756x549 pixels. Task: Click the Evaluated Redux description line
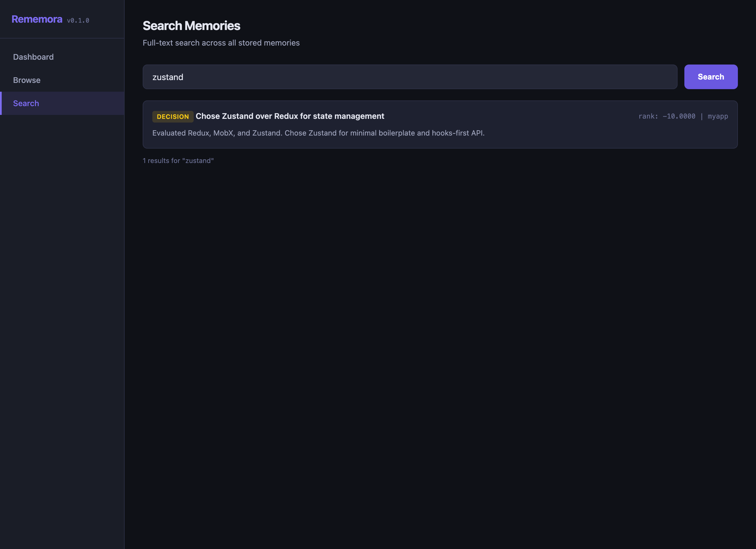click(319, 133)
